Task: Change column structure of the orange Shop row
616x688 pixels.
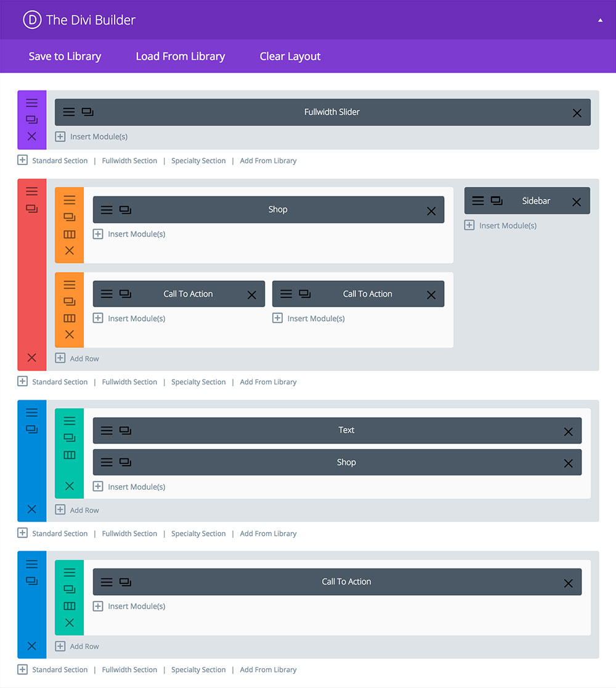Action: pyautogui.click(x=69, y=234)
